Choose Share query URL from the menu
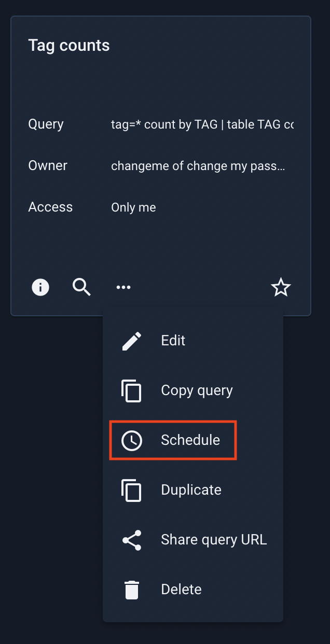 coord(193,540)
